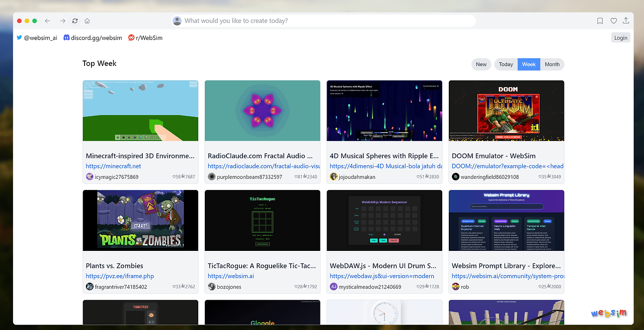Image resolution: width=644 pixels, height=330 pixels.
Task: Click username 'jojoudahmakan'
Action: (357, 177)
